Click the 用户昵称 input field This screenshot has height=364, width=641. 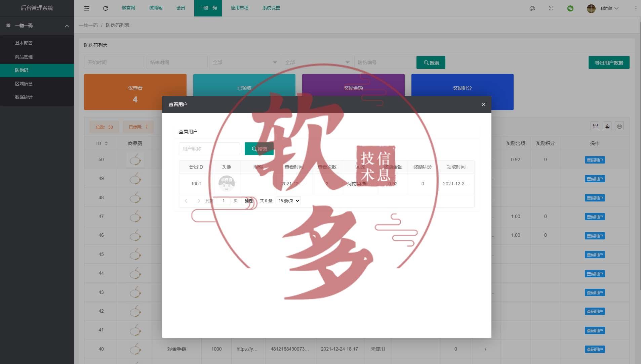coord(209,149)
